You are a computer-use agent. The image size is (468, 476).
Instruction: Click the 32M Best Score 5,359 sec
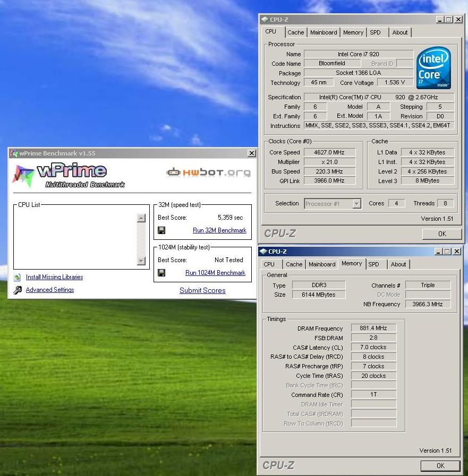[x=231, y=218]
